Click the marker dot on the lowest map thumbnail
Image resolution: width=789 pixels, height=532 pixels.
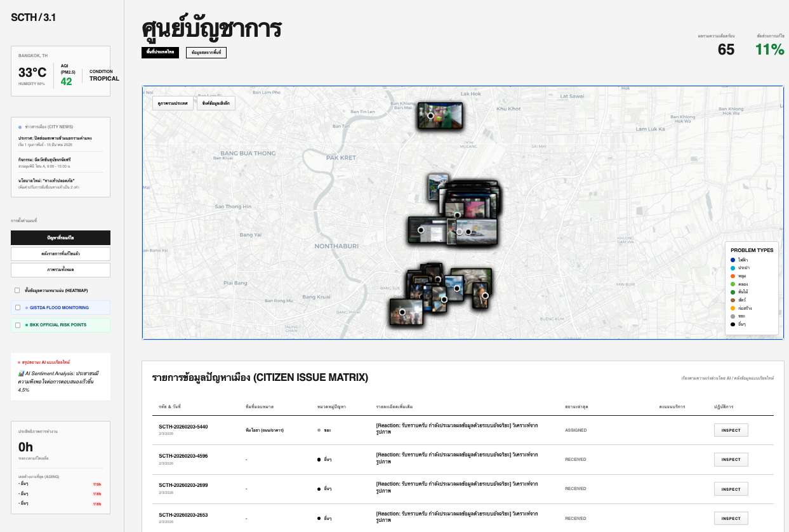[x=401, y=312]
